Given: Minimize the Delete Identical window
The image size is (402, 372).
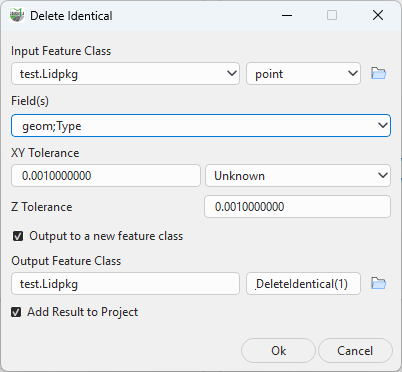Looking at the screenshot, I should coord(287,15).
